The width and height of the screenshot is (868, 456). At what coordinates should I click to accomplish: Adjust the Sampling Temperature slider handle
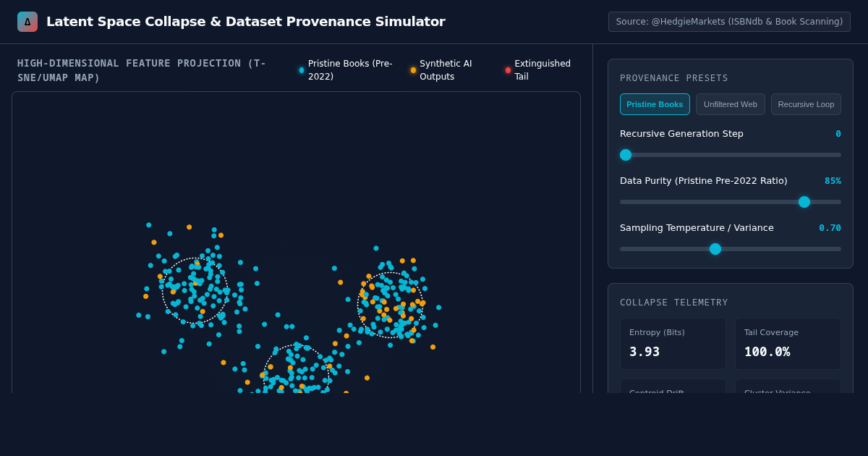pos(715,249)
